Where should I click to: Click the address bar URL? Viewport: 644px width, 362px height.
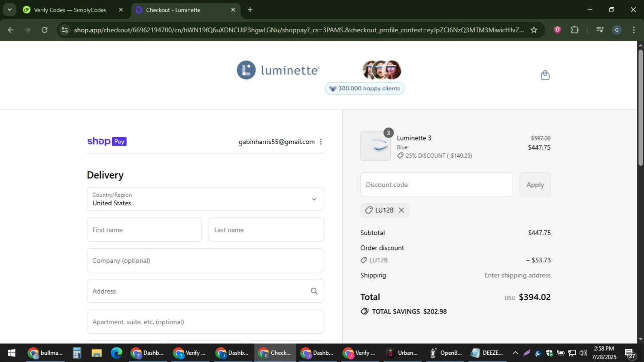click(298, 30)
